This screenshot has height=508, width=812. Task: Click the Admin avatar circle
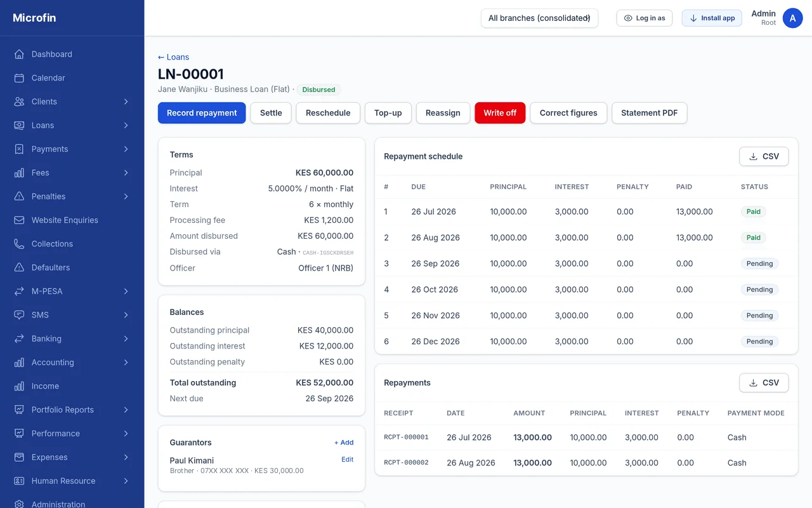(792, 18)
